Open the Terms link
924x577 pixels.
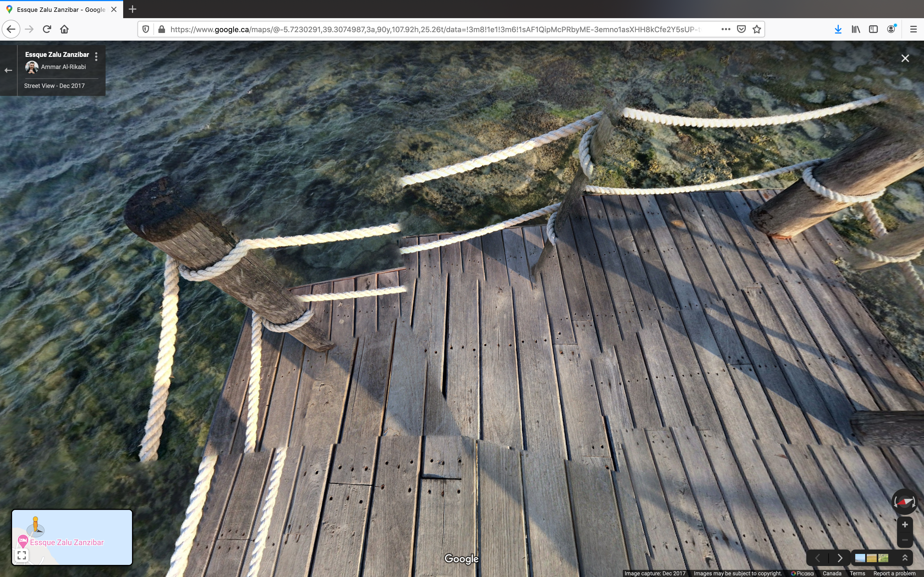[x=857, y=573]
